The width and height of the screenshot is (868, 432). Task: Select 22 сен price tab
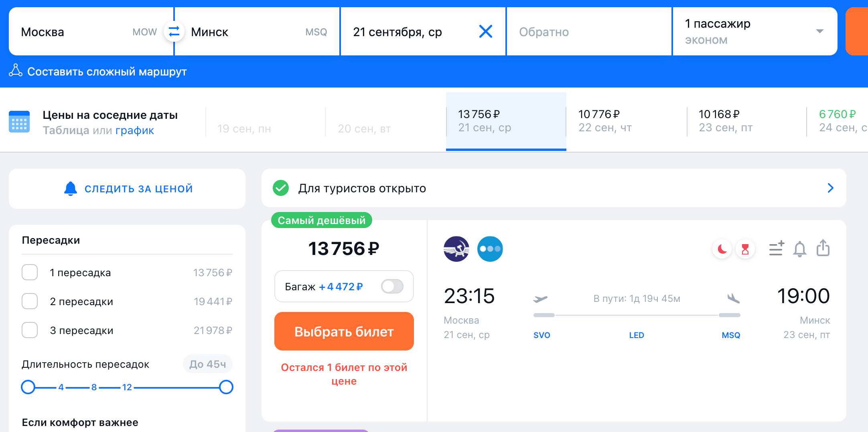point(626,121)
